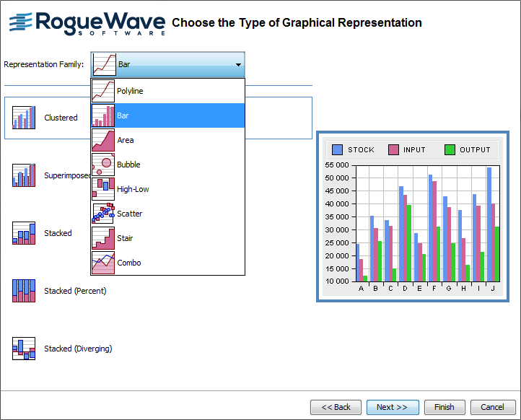
Task: Choose the Bubble chart icon
Action: [x=103, y=165]
